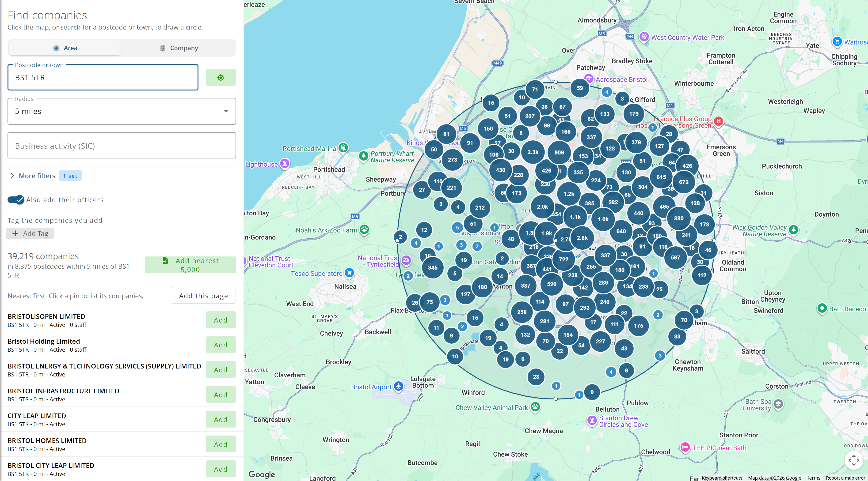Add CITY LEAP LIMITED company
The image size is (868, 481).
tap(221, 419)
